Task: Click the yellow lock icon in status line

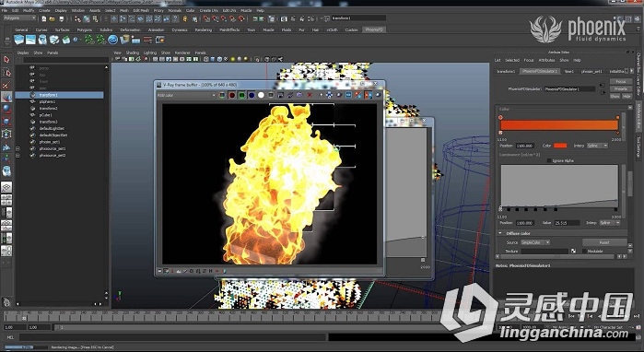Action: [185, 18]
